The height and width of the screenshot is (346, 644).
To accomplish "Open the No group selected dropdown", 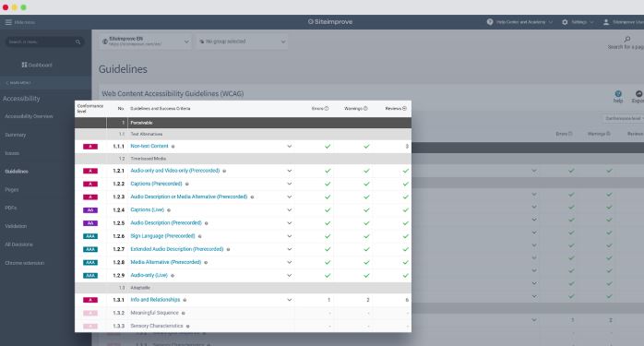I will [x=242, y=42].
